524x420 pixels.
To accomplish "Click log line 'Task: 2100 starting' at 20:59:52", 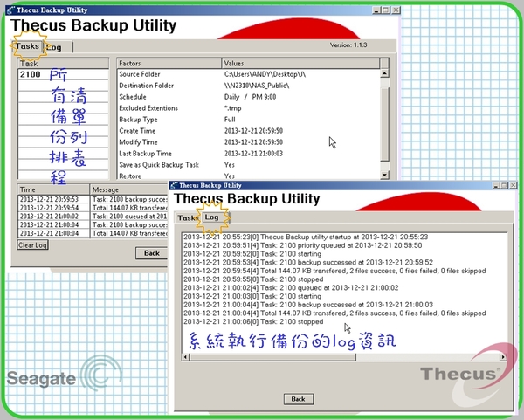I will pyautogui.click(x=252, y=254).
